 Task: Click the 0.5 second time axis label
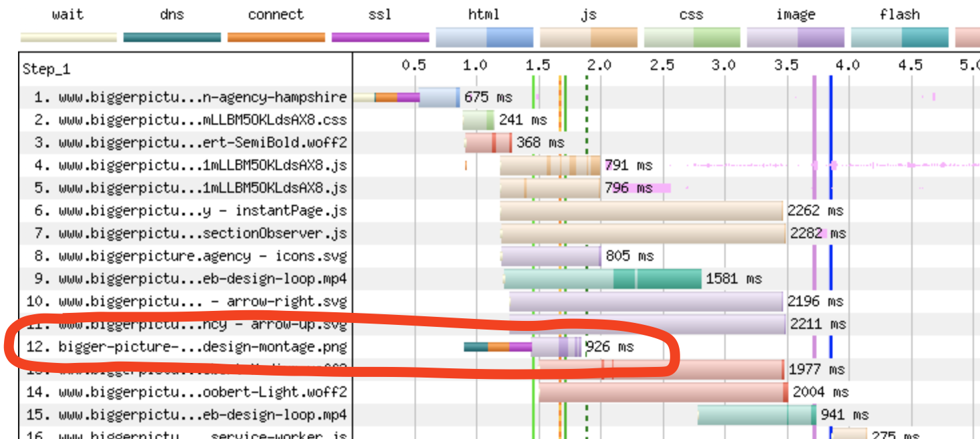click(414, 65)
